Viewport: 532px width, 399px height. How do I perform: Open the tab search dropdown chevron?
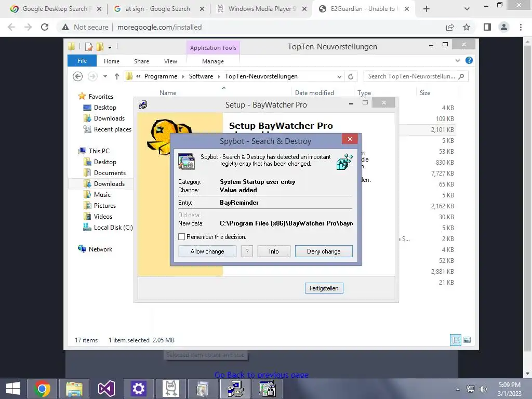click(x=467, y=9)
